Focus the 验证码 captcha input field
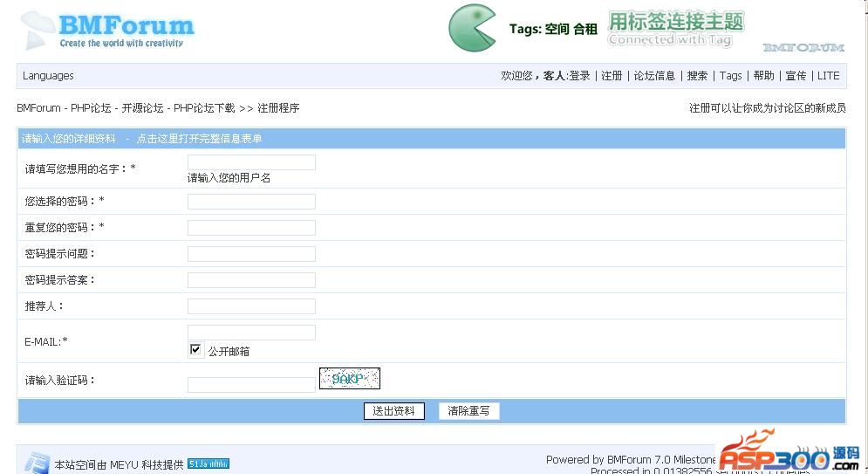This screenshot has width=868, height=474. (x=251, y=385)
